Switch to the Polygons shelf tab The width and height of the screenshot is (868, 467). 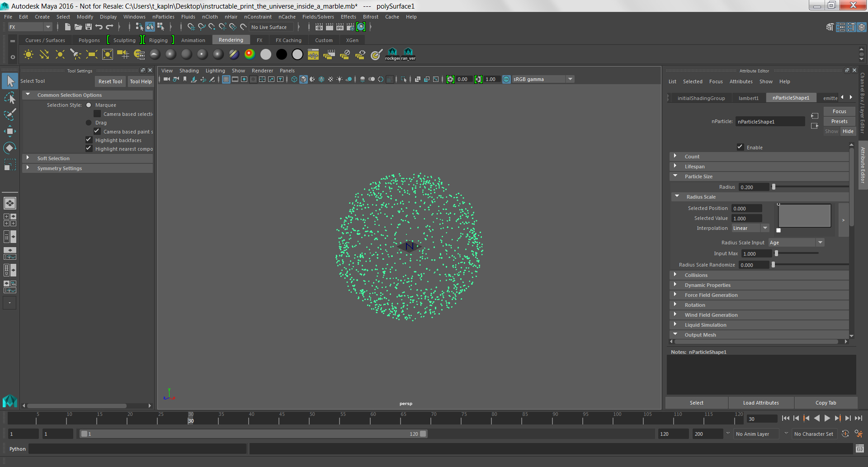click(x=89, y=40)
